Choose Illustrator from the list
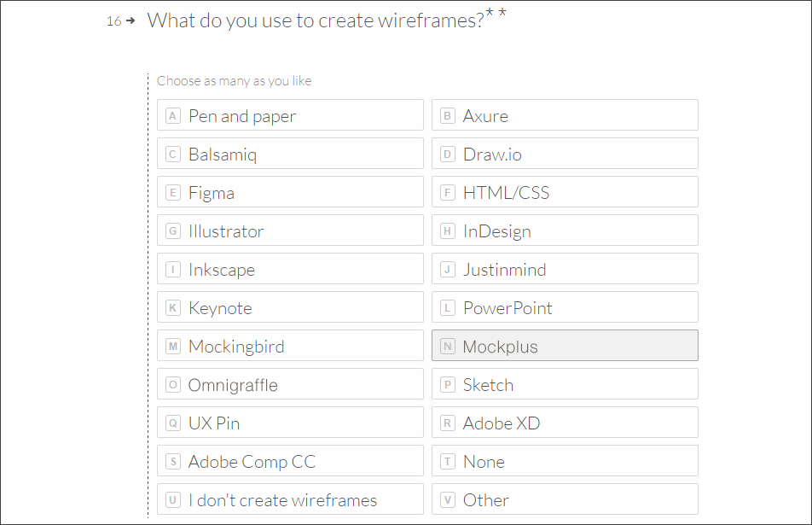 tap(290, 230)
